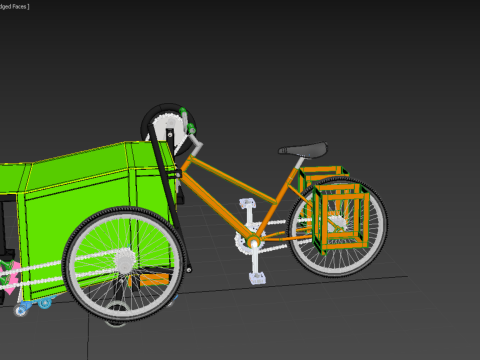Open the Edged Faces viewport shading label

point(14,6)
